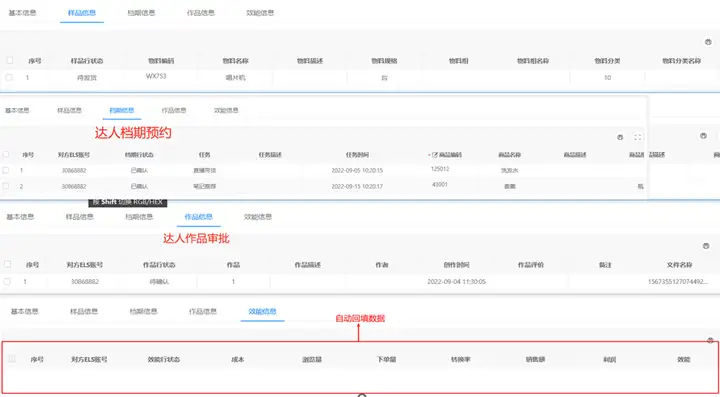Click work status cell 待确认
Viewport: 720px width, 397px height.
tap(159, 281)
